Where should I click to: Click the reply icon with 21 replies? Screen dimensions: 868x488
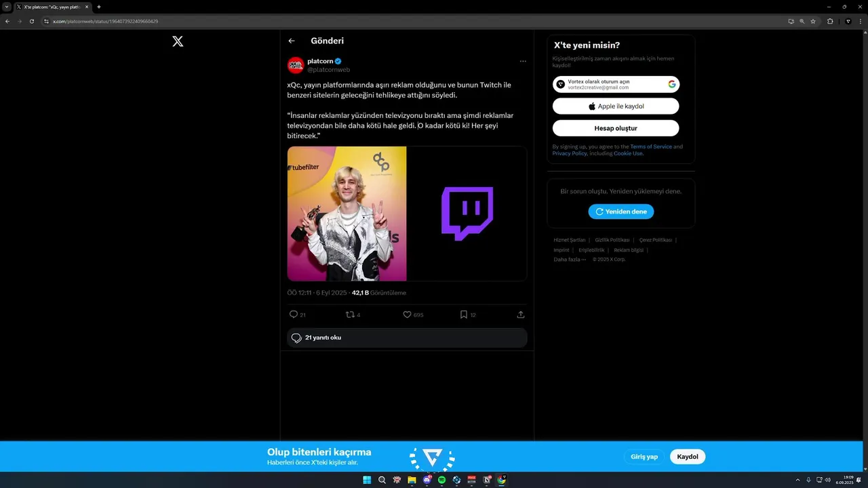click(x=294, y=314)
